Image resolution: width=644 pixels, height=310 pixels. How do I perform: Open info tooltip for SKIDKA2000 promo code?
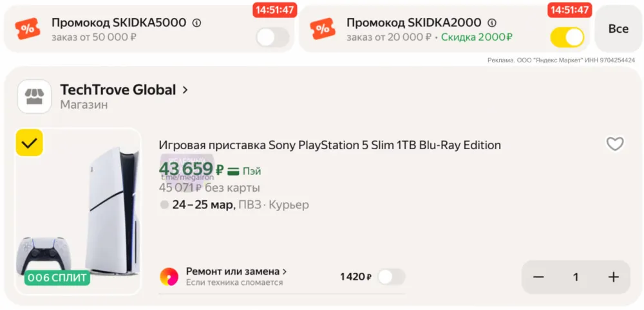pyautogui.click(x=492, y=23)
